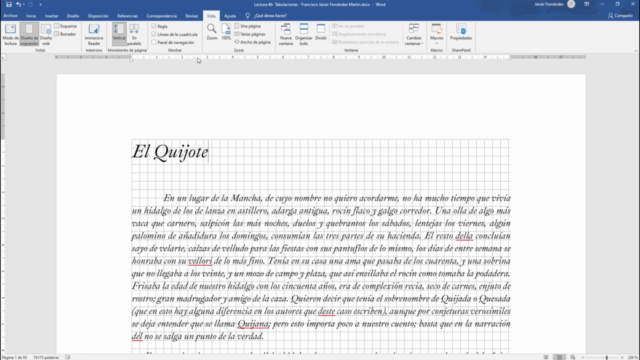Place cursor in the El Quijote title
Viewport: 640px width, 360px height.
point(170,152)
